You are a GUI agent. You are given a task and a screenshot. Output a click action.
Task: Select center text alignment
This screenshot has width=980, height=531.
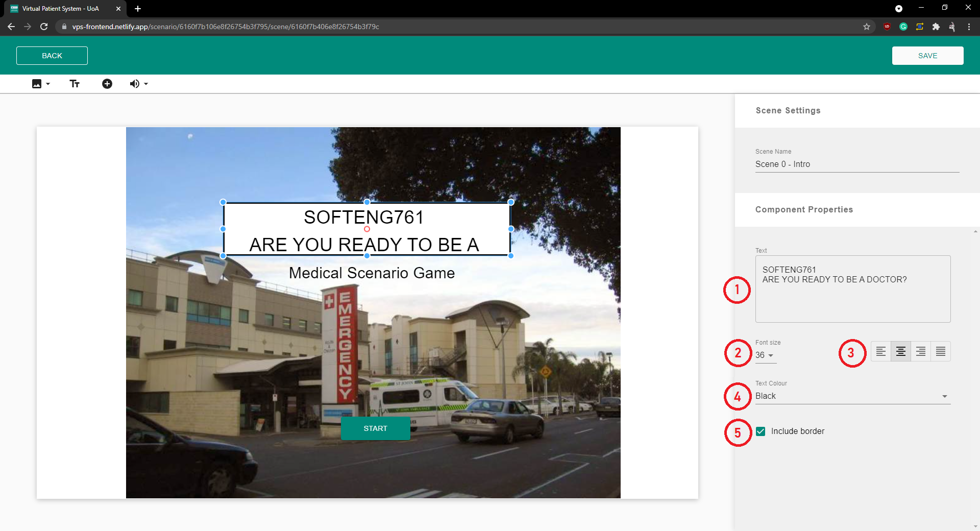(901, 351)
